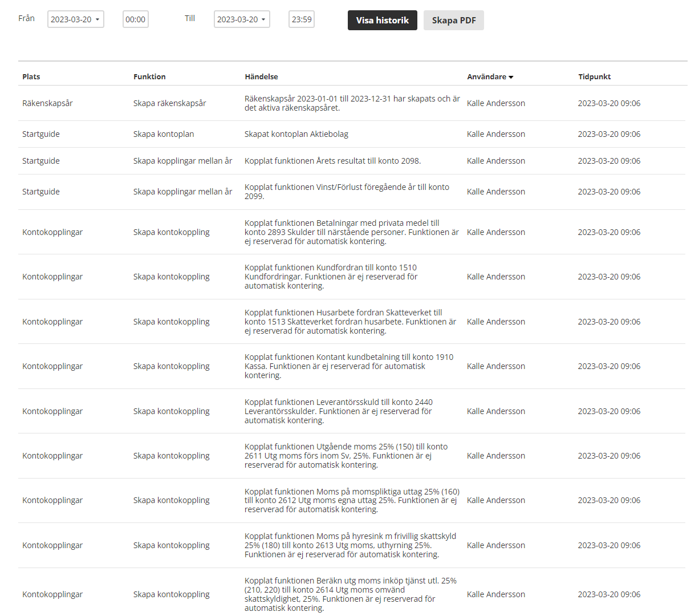Screen dimensions: 699x616
Task: Click the timestamp in the Räkenskapsår row
Action: [x=609, y=103]
